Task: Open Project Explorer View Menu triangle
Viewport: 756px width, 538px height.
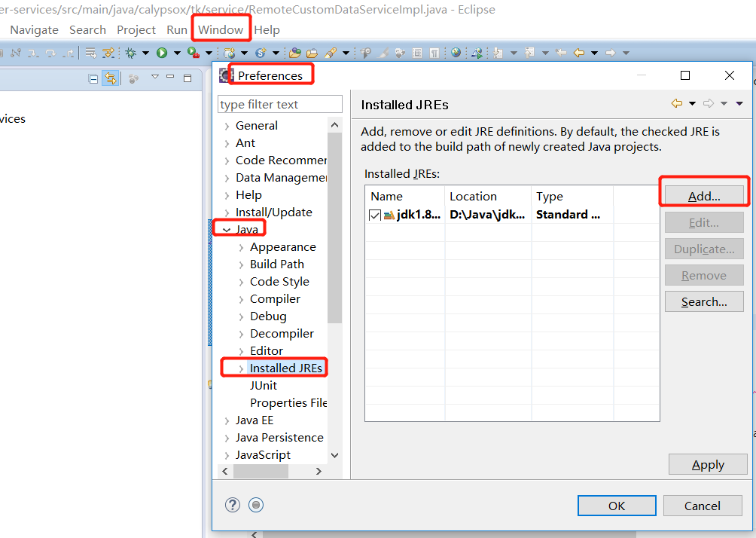Action: (x=155, y=76)
